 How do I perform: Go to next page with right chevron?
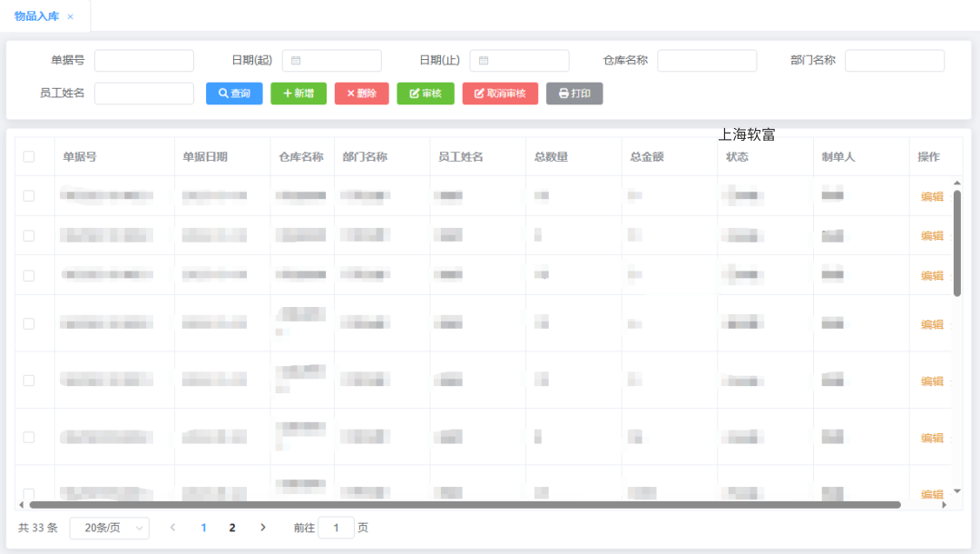coord(263,528)
